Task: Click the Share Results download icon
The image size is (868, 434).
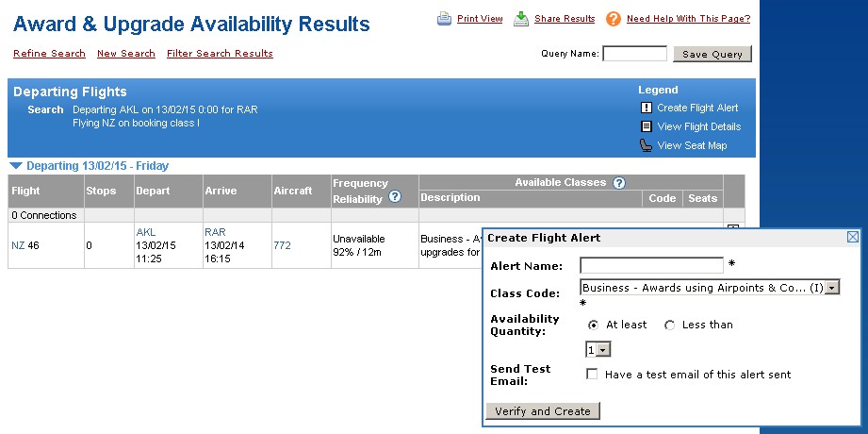Action: pyautogui.click(x=521, y=19)
